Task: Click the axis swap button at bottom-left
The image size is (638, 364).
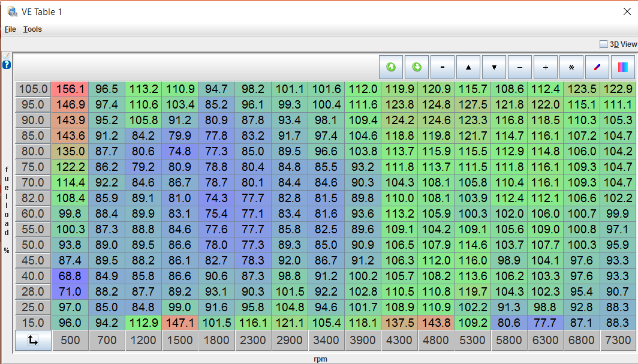Action: coord(33,341)
